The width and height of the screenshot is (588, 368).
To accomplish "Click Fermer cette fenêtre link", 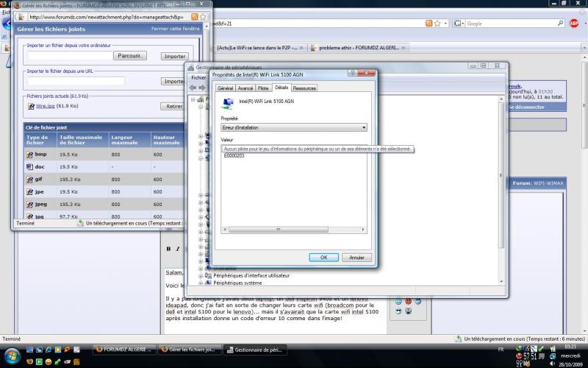I will (x=175, y=29).
